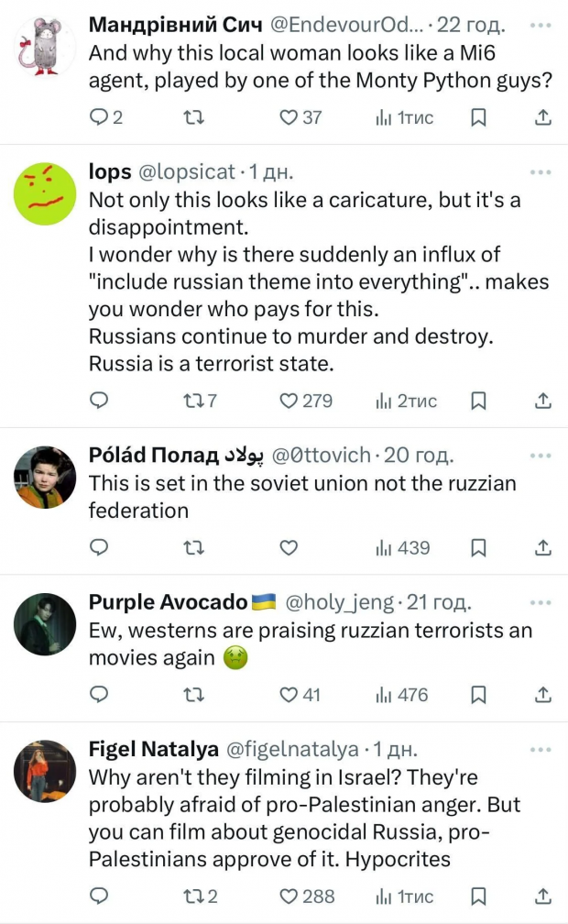This screenshot has height=924, width=568.
Task: Like the Monty Python guys tweet
Action: coord(289,117)
